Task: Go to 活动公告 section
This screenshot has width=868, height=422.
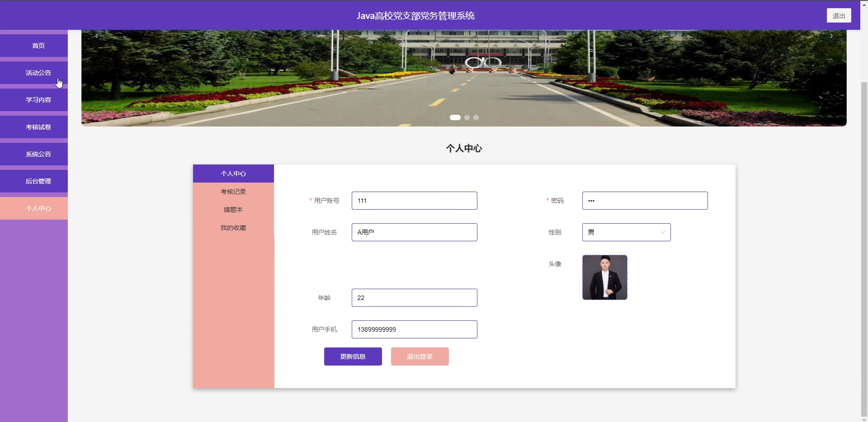Action: 34,73
